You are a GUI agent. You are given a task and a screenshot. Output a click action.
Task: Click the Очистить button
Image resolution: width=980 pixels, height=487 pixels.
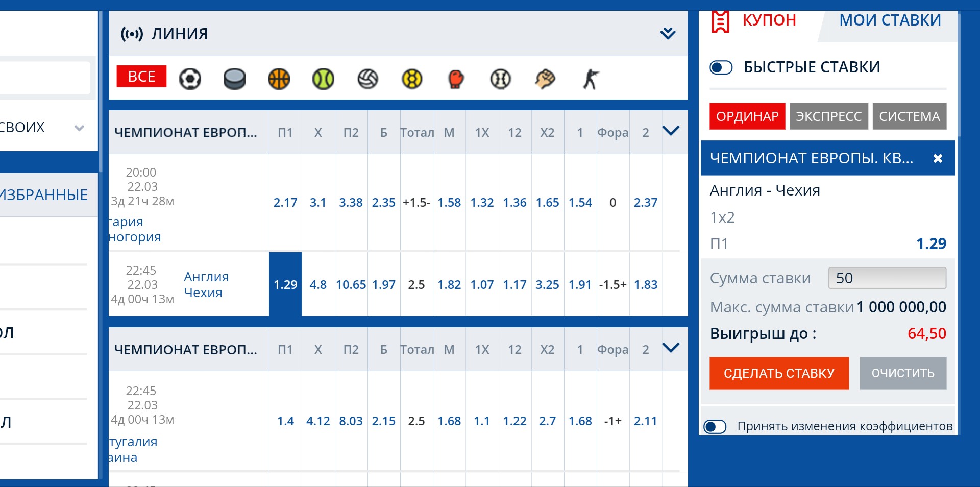(x=903, y=373)
